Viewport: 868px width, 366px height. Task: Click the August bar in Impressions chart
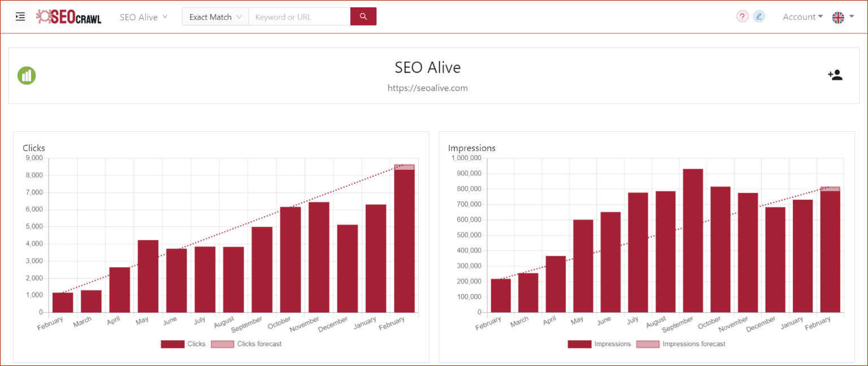coord(665,252)
